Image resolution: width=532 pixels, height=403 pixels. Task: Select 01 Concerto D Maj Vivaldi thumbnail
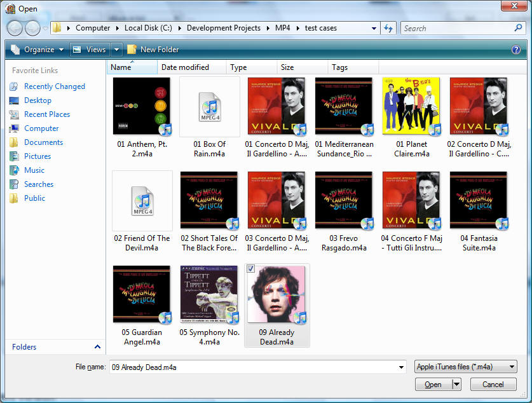pos(276,106)
